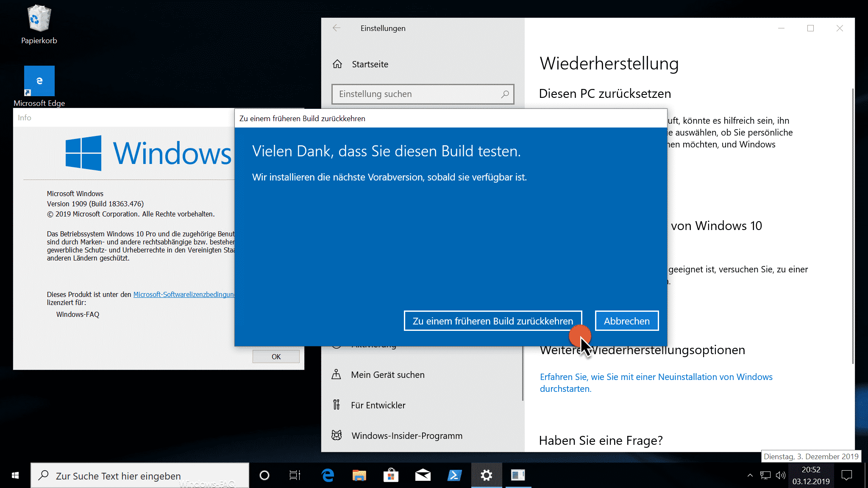Click the search magnifier in Einstellung suchen
Screen dimensions: 868x488
505,94
